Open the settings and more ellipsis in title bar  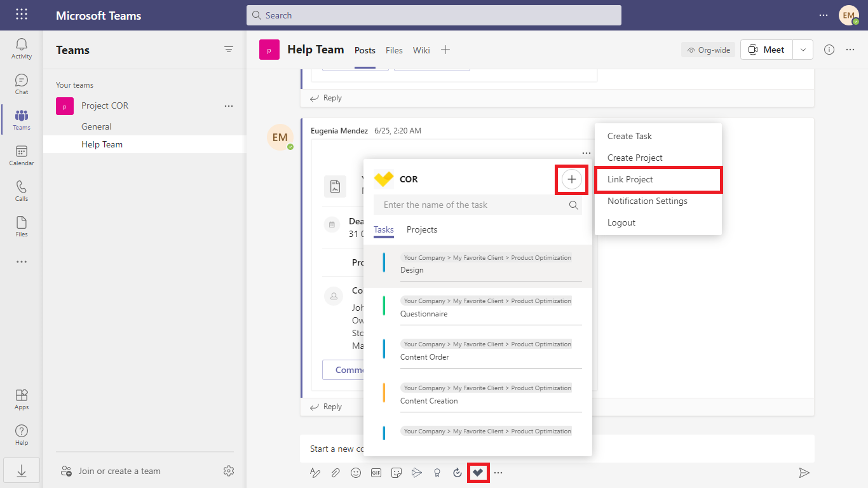tap(824, 15)
